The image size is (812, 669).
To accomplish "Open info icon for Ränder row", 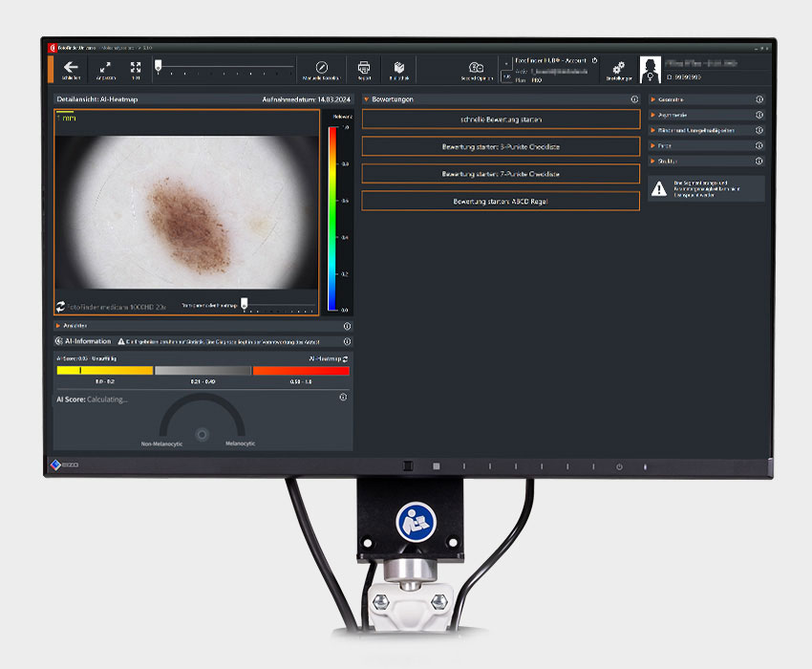I will click(x=759, y=130).
